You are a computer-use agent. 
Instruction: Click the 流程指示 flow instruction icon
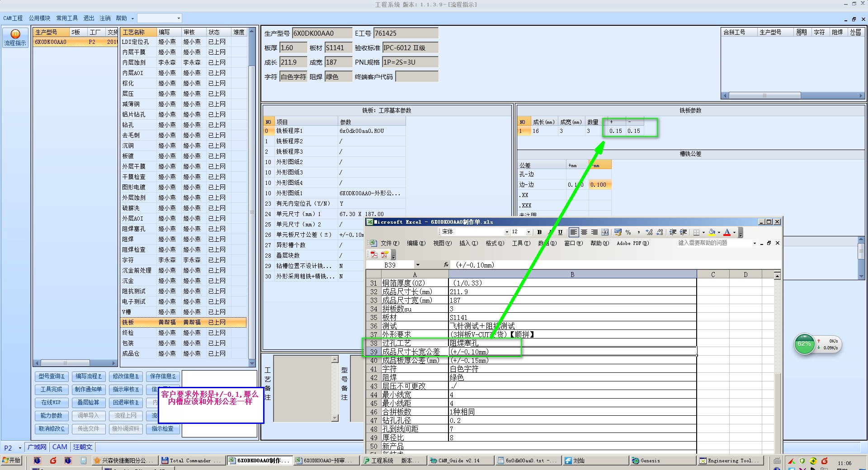point(15,38)
